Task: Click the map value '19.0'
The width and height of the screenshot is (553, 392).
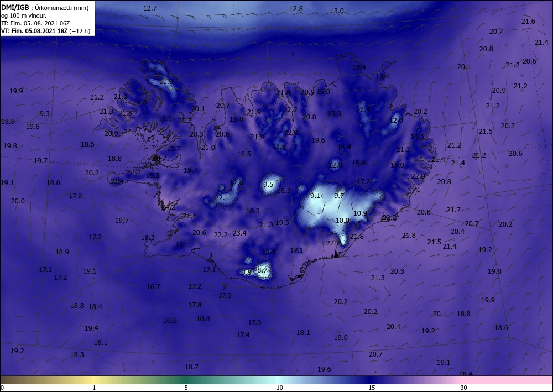Action: (341, 337)
